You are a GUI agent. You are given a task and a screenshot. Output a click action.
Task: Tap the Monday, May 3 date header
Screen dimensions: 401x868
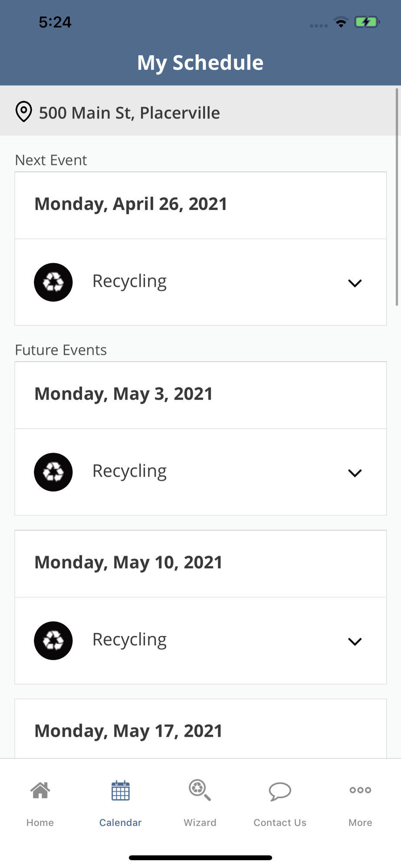[123, 394]
